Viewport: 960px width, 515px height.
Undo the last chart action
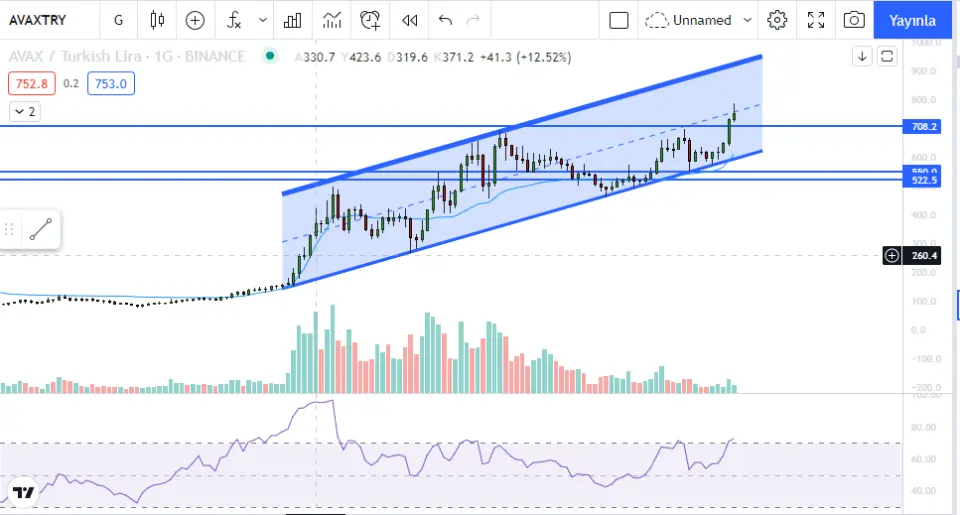[x=445, y=20]
